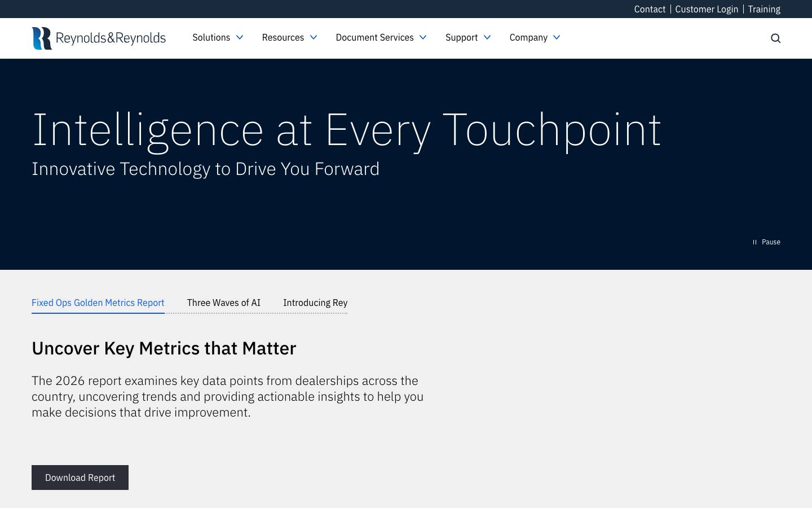Image resolution: width=812 pixels, height=508 pixels.
Task: Expand the Solutions menu
Action: pos(218,37)
